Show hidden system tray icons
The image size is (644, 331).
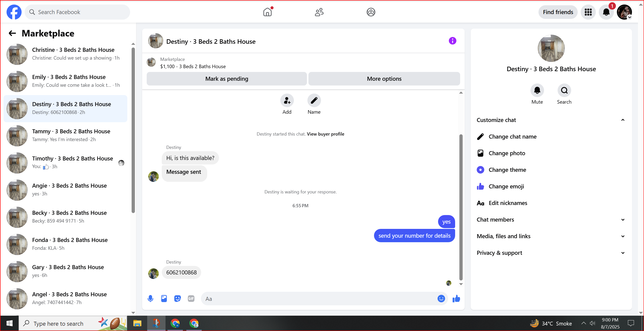(583, 323)
